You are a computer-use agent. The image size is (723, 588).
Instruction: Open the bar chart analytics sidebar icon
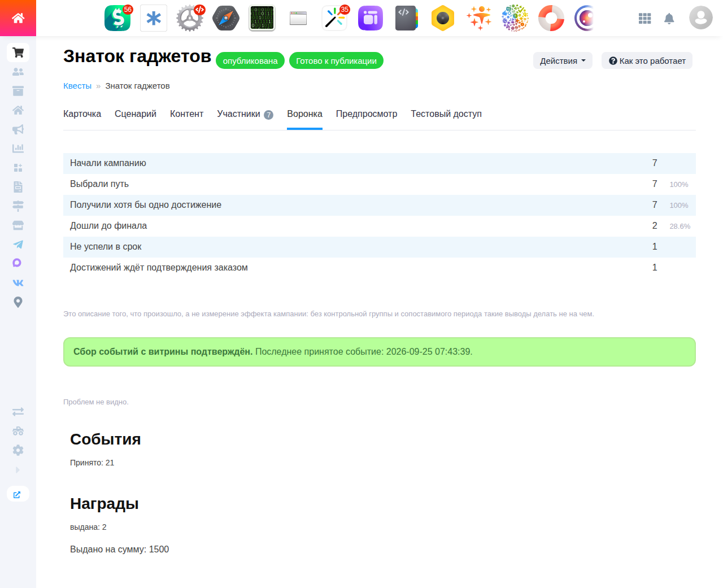18,149
